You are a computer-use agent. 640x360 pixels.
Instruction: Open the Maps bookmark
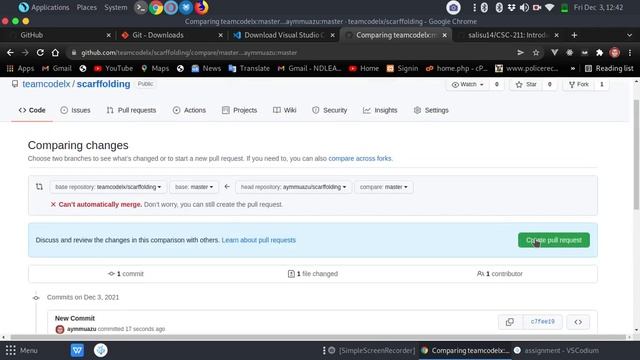point(155,68)
